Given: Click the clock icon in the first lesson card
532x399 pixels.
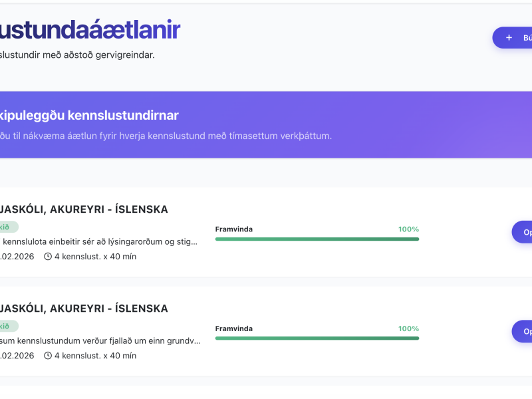Looking at the screenshot, I should pos(48,257).
